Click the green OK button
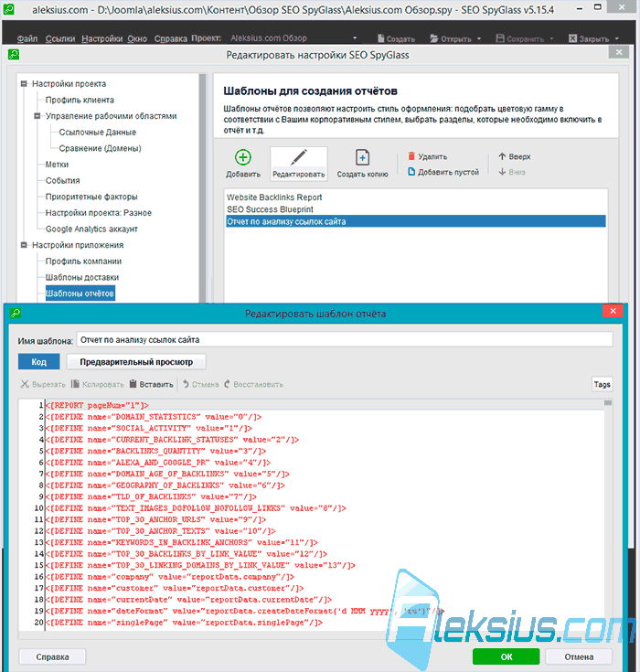Screen dimensions: 640x672 pos(507,656)
